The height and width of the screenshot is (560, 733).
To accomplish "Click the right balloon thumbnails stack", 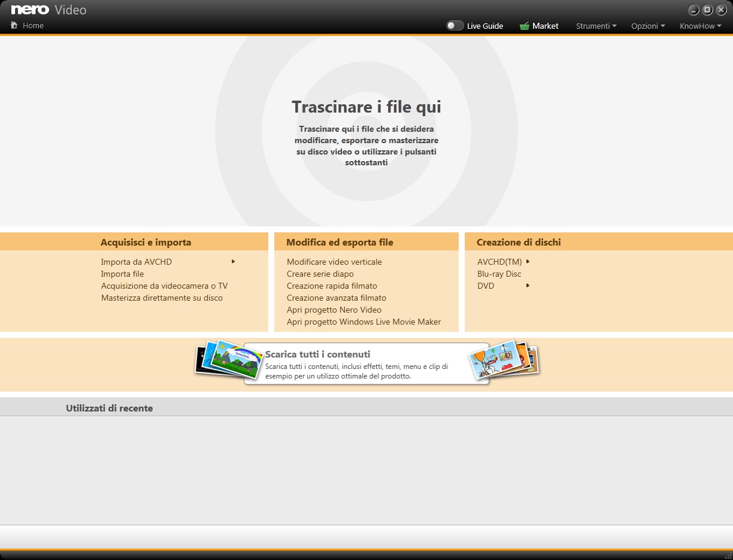I will (504, 359).
